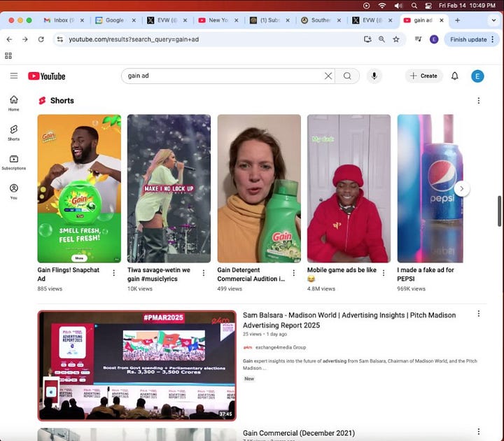This screenshot has height=441, width=504.
Task: Show next Shorts with the right arrow
Action: 461,189
